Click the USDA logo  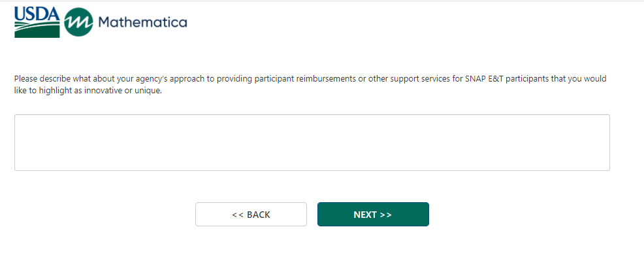37,22
